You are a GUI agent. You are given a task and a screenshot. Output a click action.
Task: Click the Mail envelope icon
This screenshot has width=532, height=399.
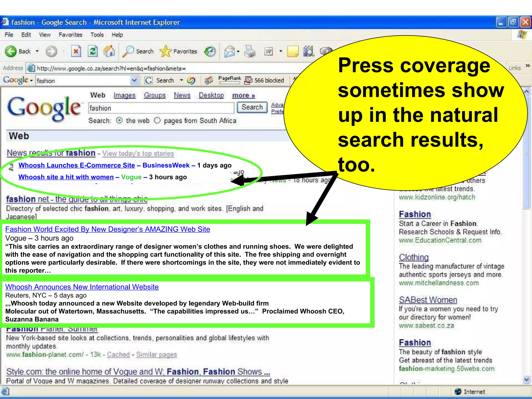tap(230, 51)
